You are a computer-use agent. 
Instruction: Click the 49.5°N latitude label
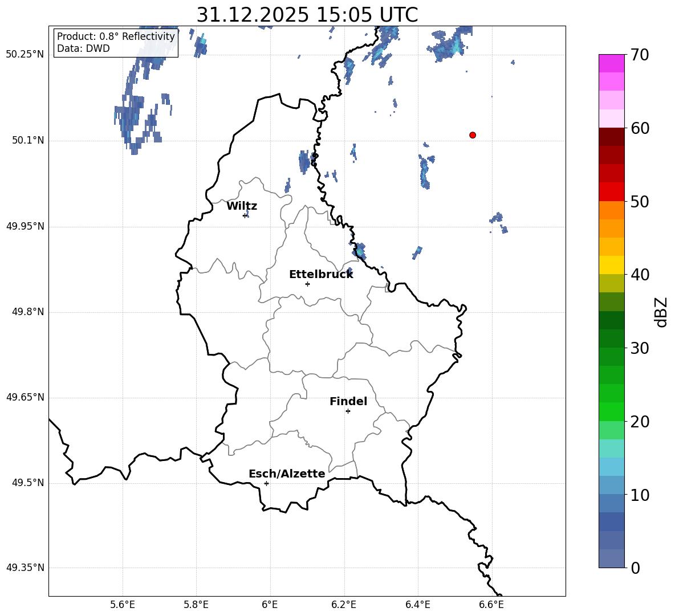point(28,483)
